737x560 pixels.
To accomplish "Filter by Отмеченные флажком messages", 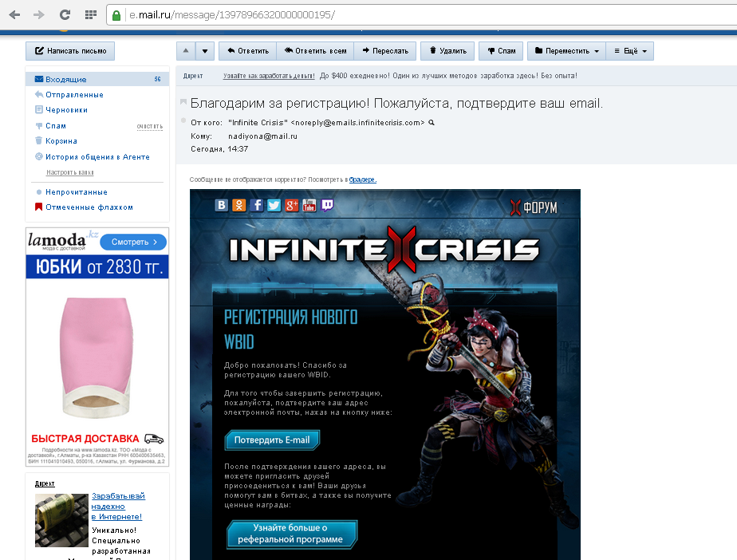I will (x=89, y=207).
